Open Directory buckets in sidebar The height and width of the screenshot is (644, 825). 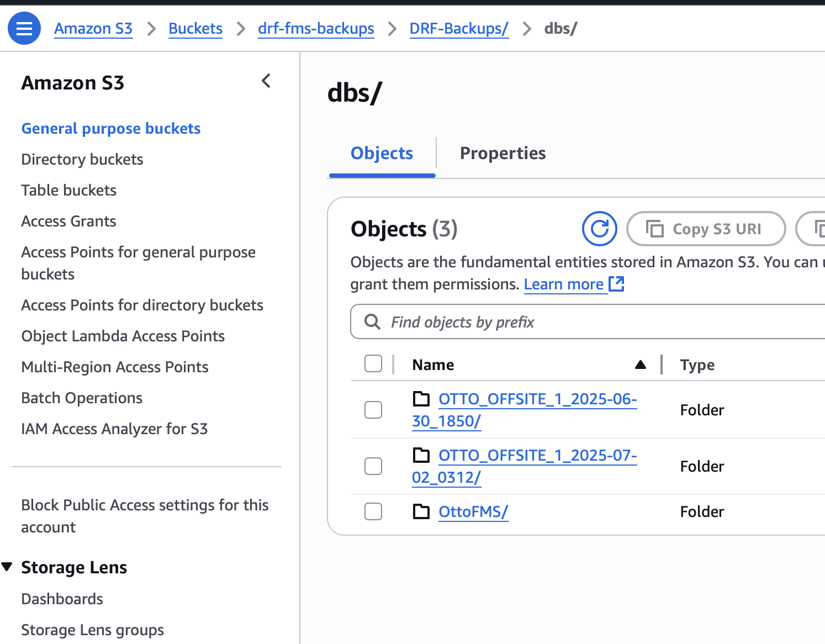coord(82,160)
